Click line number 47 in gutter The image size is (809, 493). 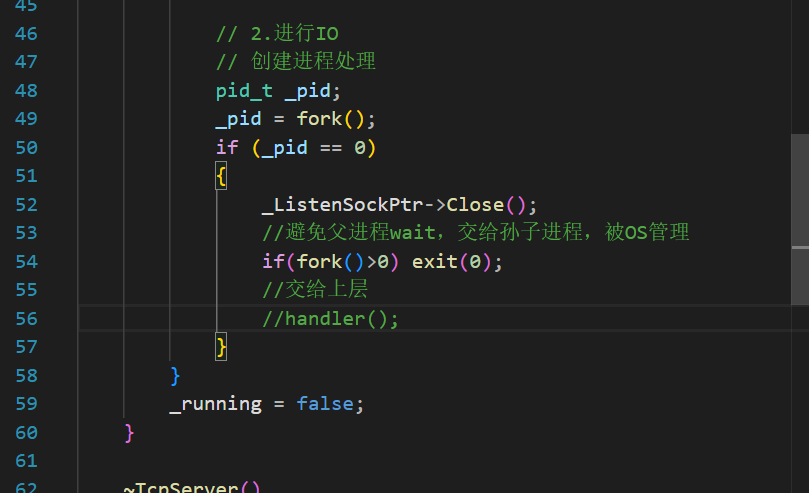coord(26,62)
